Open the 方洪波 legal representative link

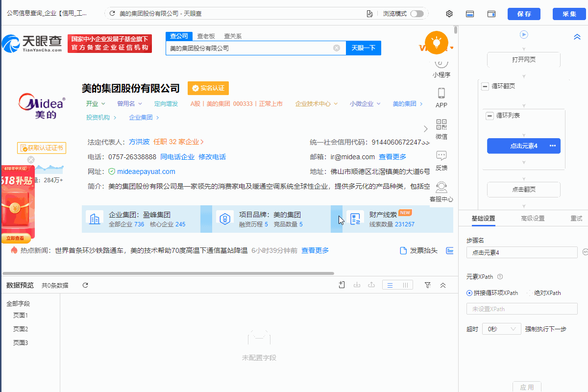point(139,142)
